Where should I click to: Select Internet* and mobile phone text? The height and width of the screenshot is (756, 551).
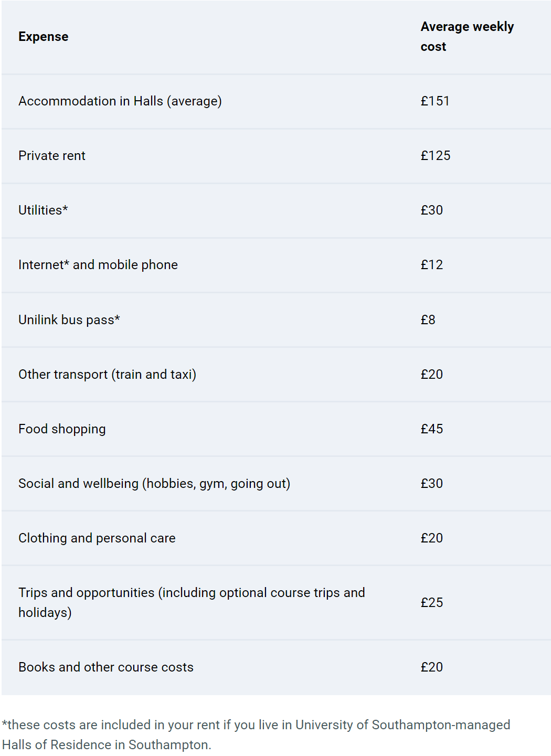(x=98, y=265)
